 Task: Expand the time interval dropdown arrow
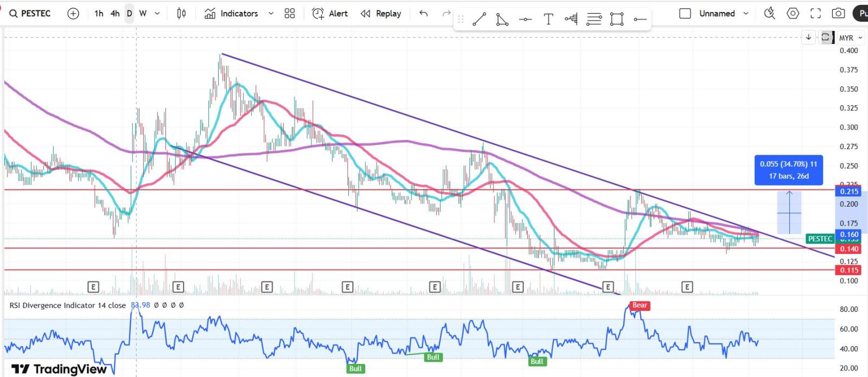click(157, 14)
